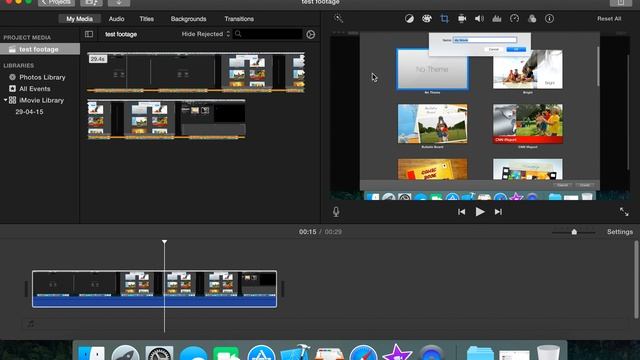640x360 pixels.
Task: Select All Events in the sidebar
Action: [35, 89]
